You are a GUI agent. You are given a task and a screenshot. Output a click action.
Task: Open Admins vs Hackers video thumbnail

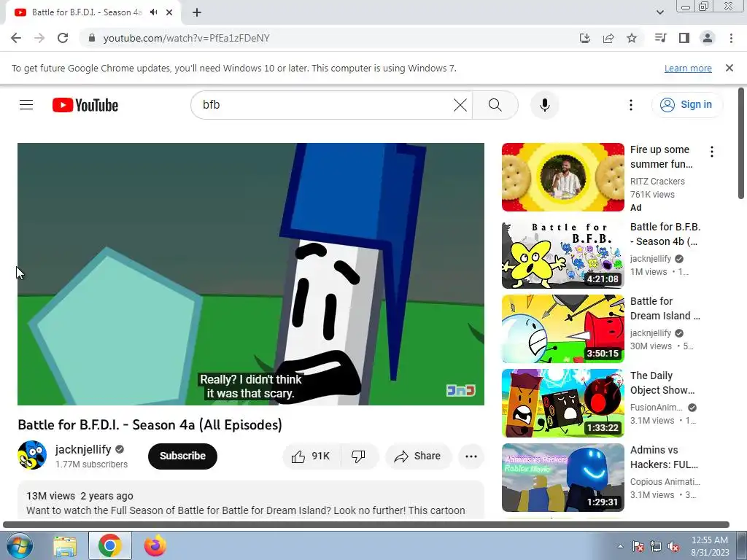[562, 478]
